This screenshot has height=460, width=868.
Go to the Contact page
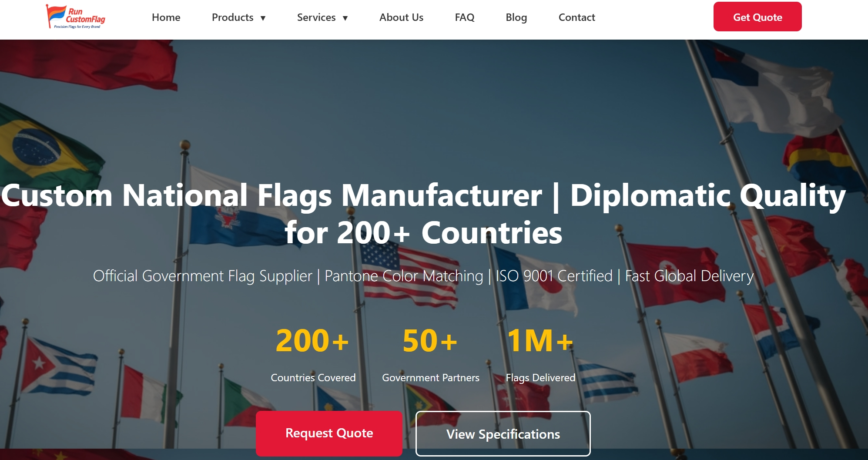(576, 17)
